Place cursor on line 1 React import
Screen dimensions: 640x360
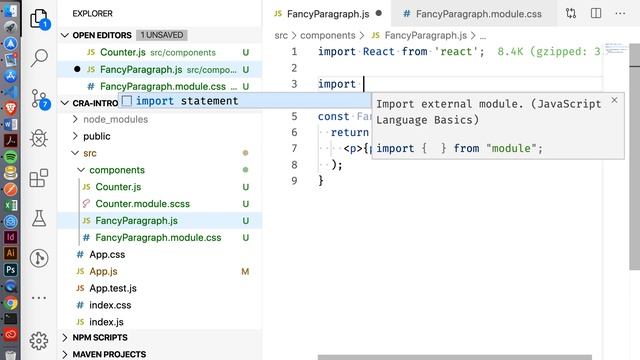(401, 52)
